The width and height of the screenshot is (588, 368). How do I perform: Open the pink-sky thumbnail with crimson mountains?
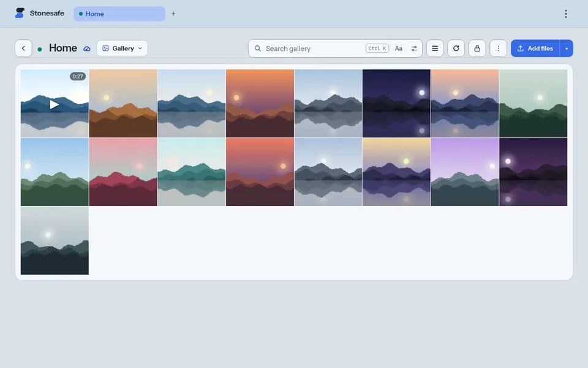(x=123, y=172)
